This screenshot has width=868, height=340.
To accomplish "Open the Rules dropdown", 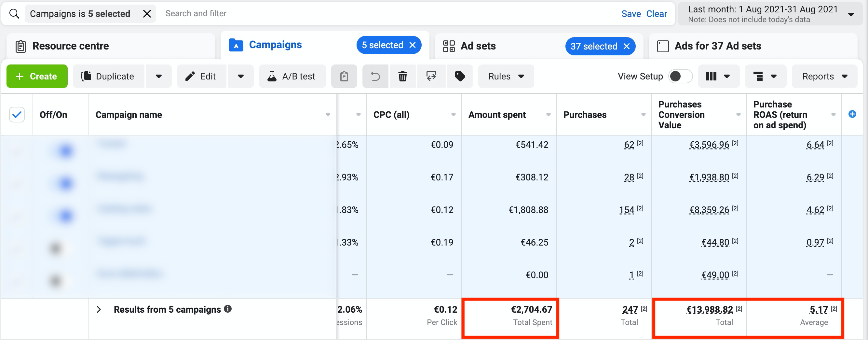I will pyautogui.click(x=506, y=76).
